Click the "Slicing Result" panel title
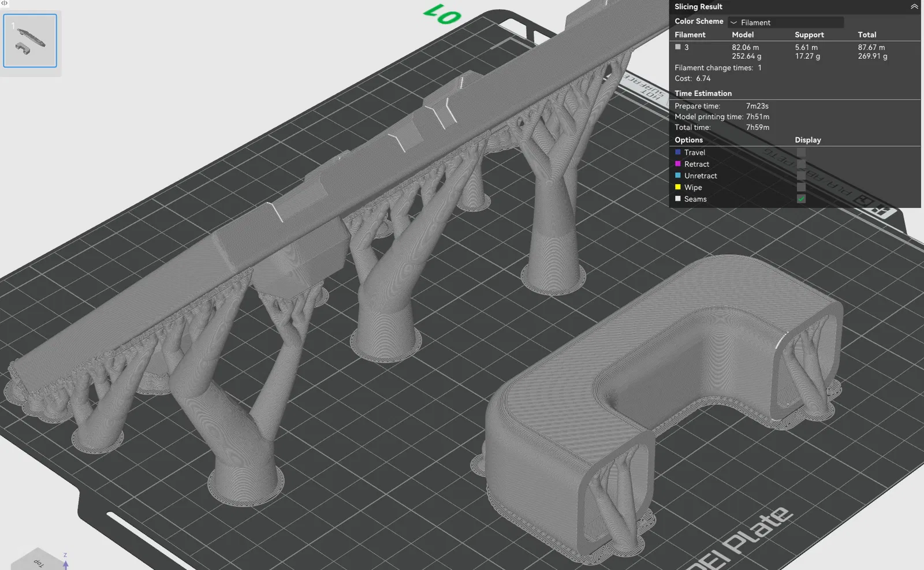 click(x=698, y=6)
